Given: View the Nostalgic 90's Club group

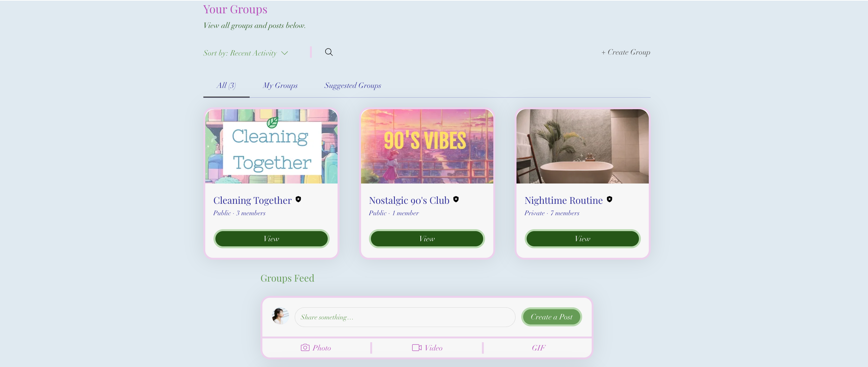Looking at the screenshot, I should 426,238.
